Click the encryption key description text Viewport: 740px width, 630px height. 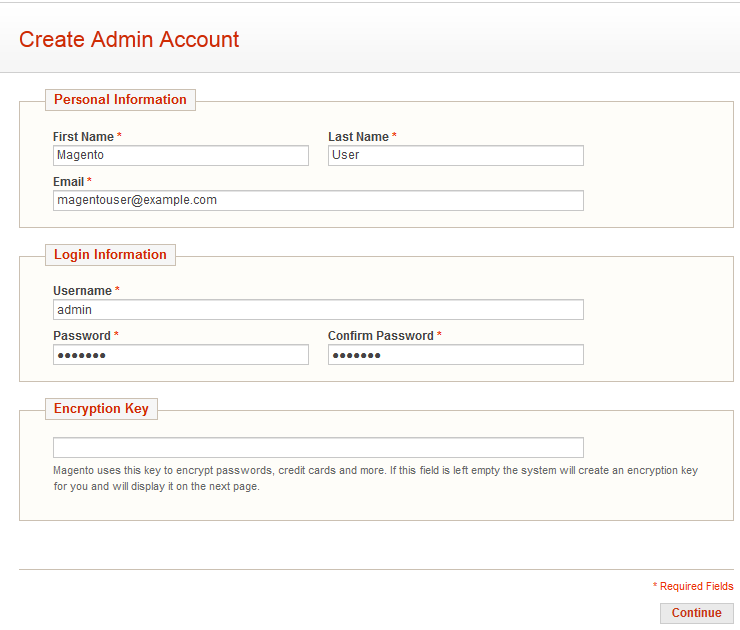375,479
